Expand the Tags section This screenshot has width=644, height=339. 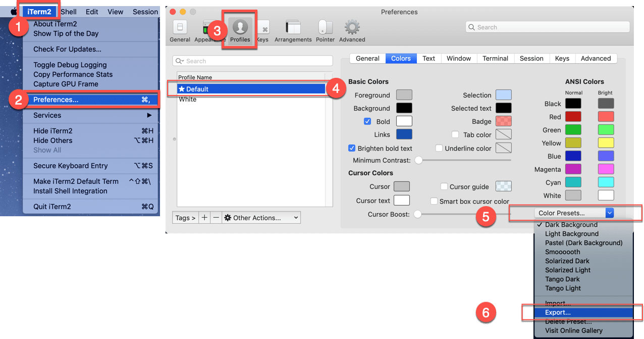point(186,217)
